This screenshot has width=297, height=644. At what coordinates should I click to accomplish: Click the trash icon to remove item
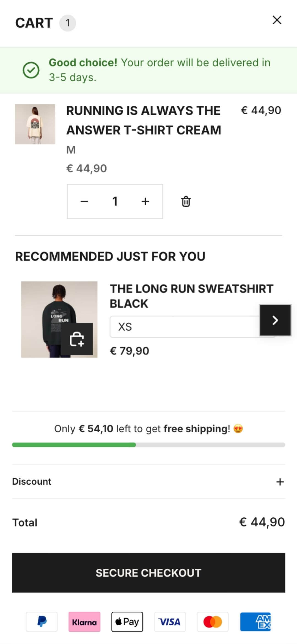coord(186,201)
